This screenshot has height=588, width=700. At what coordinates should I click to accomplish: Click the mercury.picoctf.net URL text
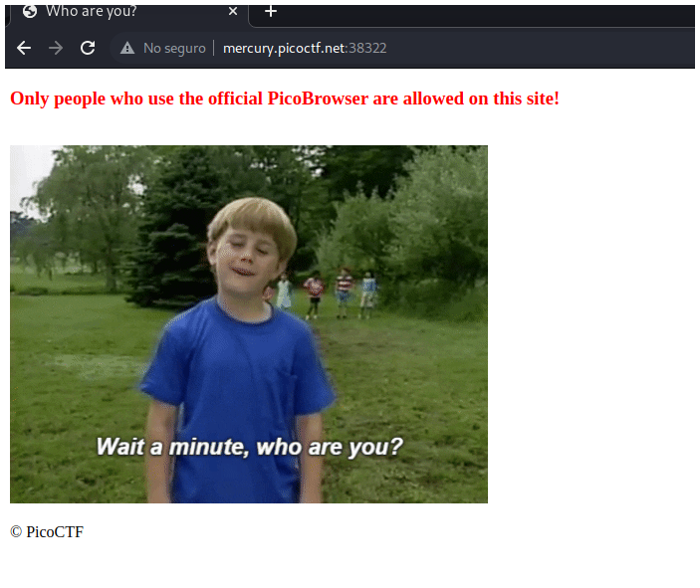284,48
